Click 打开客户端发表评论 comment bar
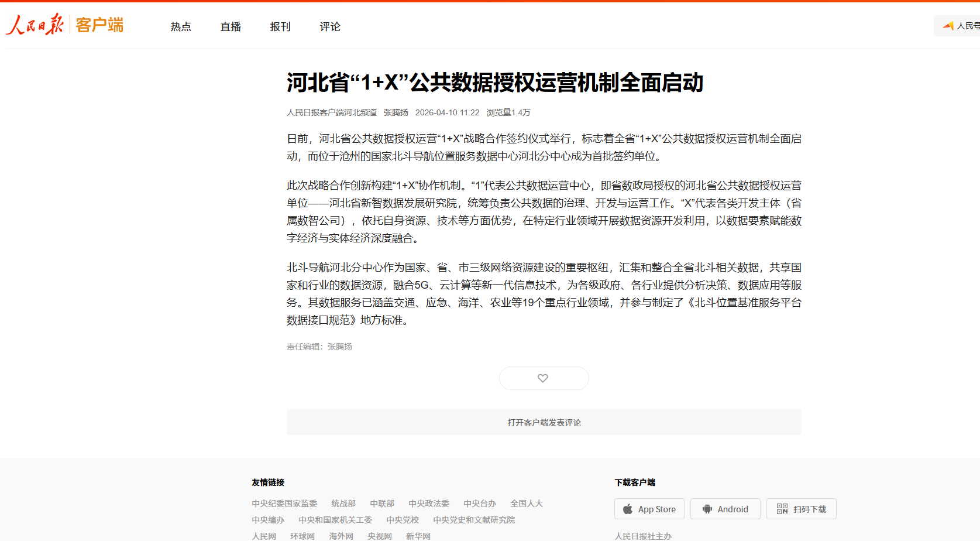The width and height of the screenshot is (980, 541). pyautogui.click(x=544, y=422)
